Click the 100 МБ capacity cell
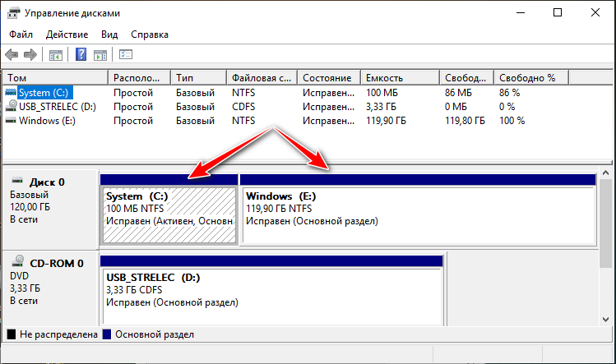 tap(382, 93)
